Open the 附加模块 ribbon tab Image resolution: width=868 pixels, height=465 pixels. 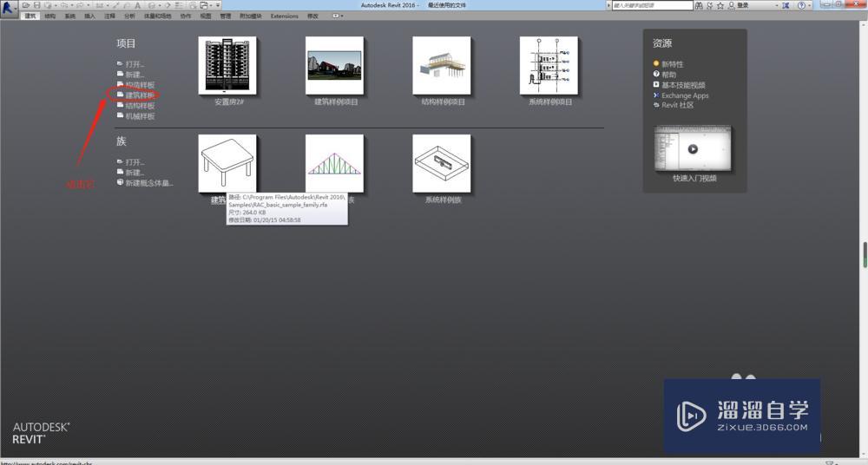click(251, 16)
